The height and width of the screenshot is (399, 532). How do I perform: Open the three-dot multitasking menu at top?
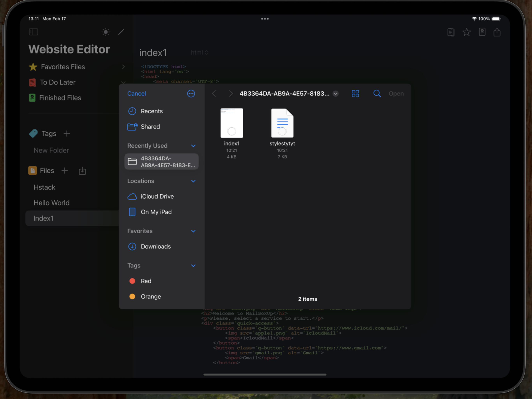[x=265, y=19]
